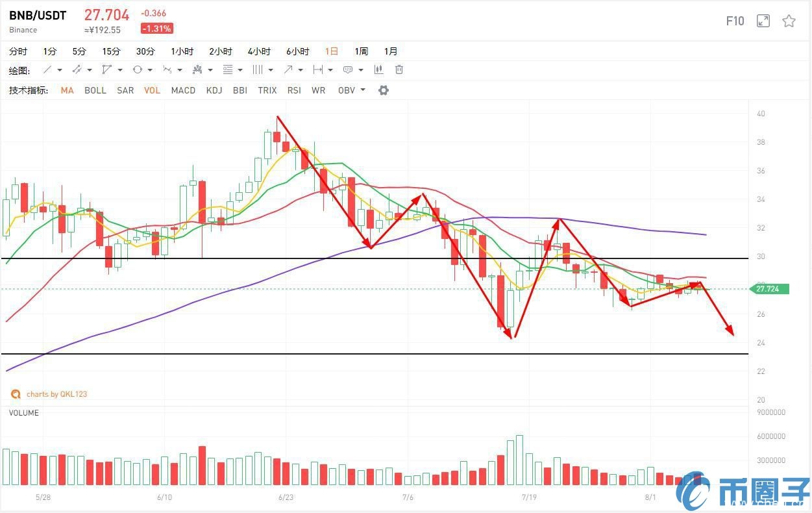Viewport: 812px width, 513px height.
Task: Enable the MACD indicator
Action: [183, 90]
